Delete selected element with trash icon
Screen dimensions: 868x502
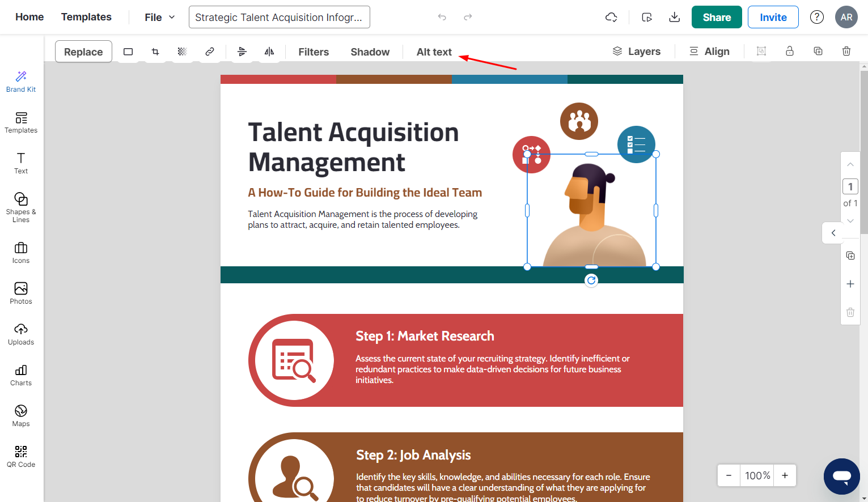[x=846, y=51]
